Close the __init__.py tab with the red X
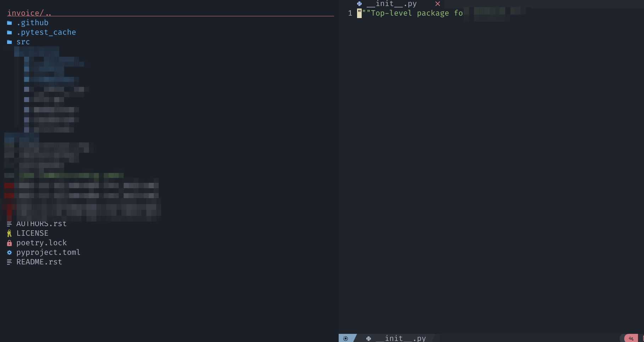Viewport: 644px width, 342px height. [437, 4]
